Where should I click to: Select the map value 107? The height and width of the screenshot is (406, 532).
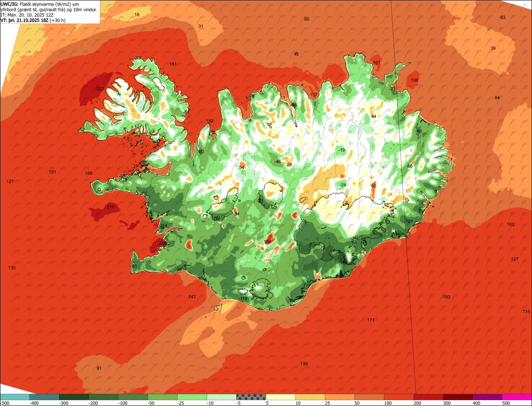(377, 63)
